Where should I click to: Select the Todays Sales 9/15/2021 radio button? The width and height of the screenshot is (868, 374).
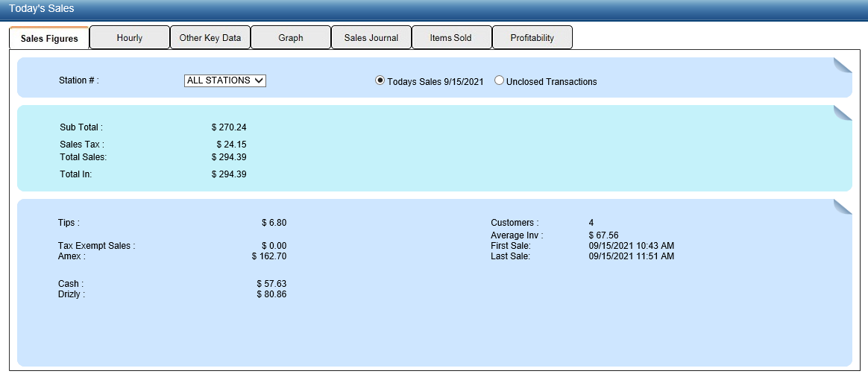(380, 80)
